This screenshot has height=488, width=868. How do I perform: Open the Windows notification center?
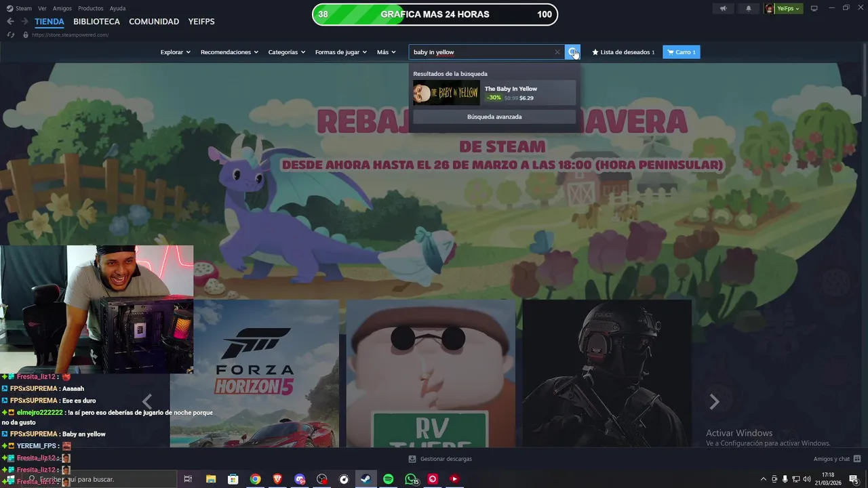pos(853,479)
